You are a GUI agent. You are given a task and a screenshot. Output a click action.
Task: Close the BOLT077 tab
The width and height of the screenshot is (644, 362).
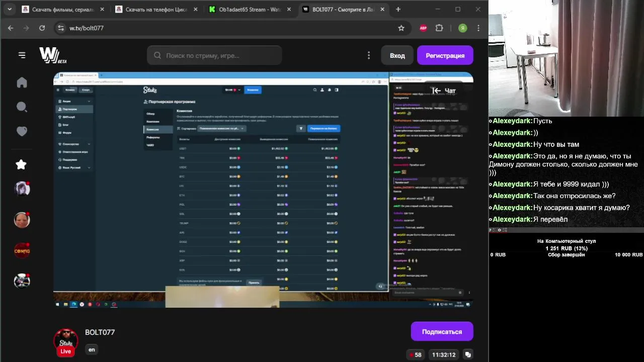[382, 9]
